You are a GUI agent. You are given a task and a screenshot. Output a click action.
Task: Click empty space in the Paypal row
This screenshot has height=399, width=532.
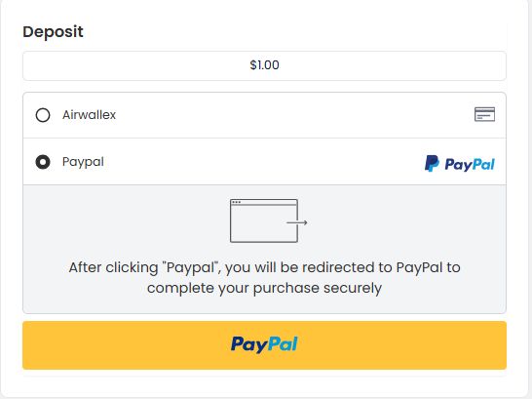click(x=258, y=162)
